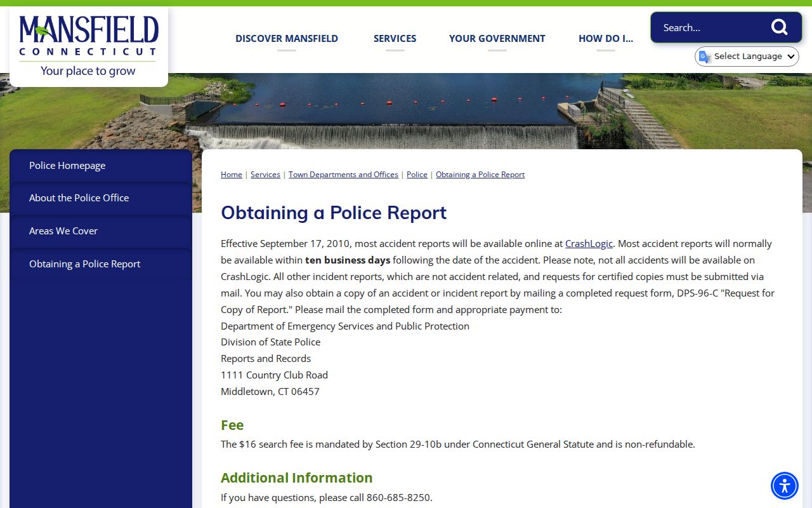Click the Division of State Police line
This screenshot has height=508, width=812.
tap(270, 342)
